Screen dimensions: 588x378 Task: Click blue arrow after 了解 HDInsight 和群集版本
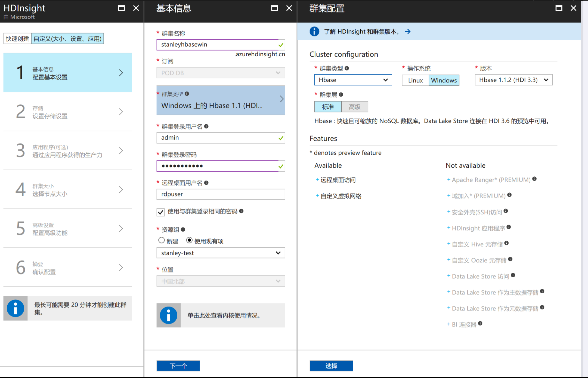coord(407,32)
